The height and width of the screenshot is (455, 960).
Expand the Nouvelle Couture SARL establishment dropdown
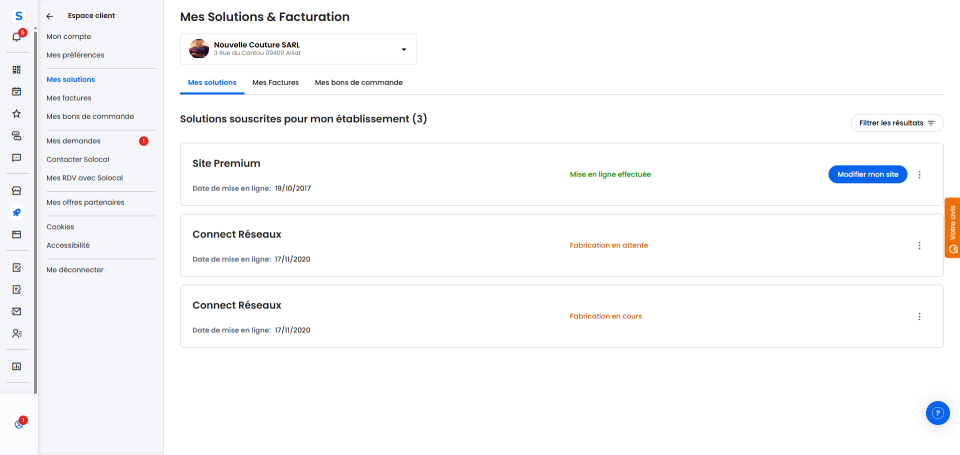pyautogui.click(x=403, y=49)
